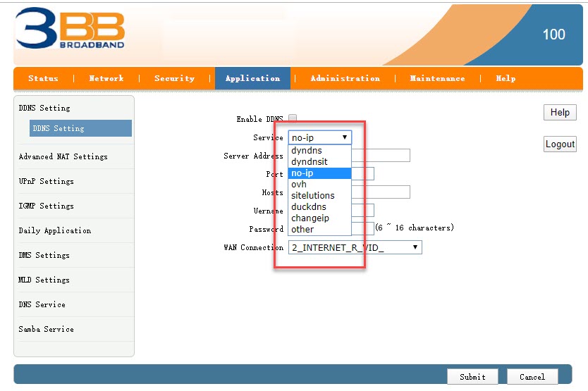Select changeip in the dropdown list
The image size is (588, 391).
tap(319, 218)
